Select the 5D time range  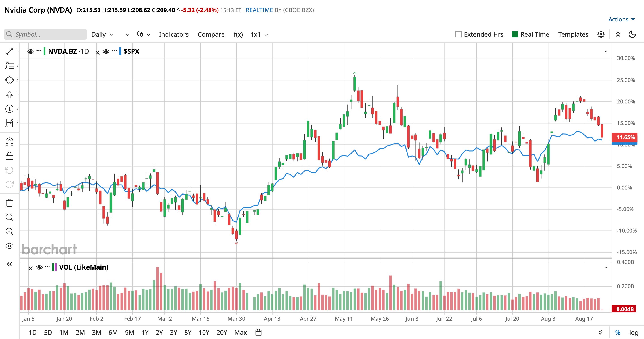(x=48, y=333)
